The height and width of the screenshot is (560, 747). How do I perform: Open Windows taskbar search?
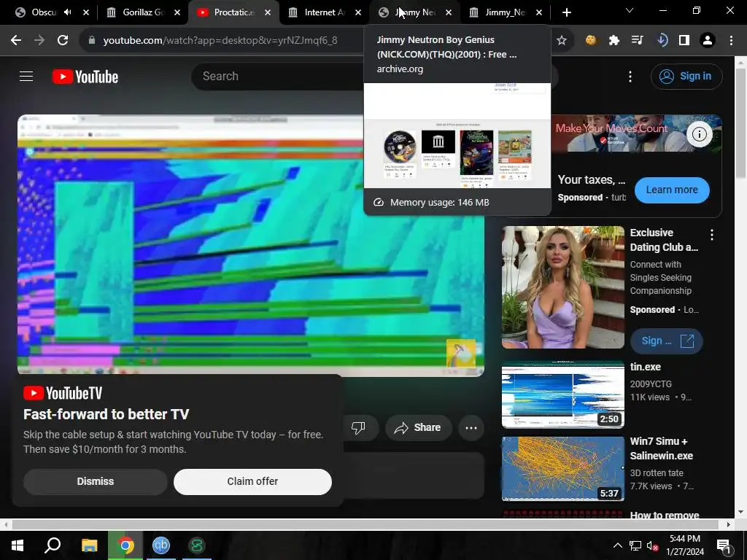[x=53, y=545]
